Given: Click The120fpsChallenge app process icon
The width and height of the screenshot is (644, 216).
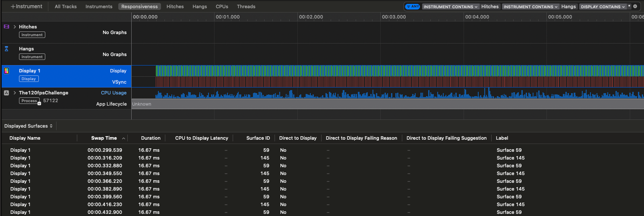Looking at the screenshot, I should click(6, 93).
